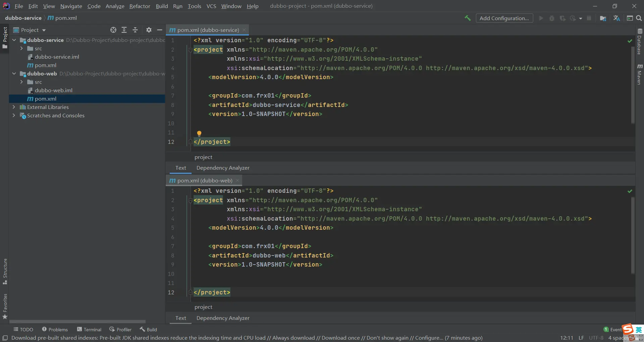Click the Search Everywhere magnifier icon

pos(639,18)
